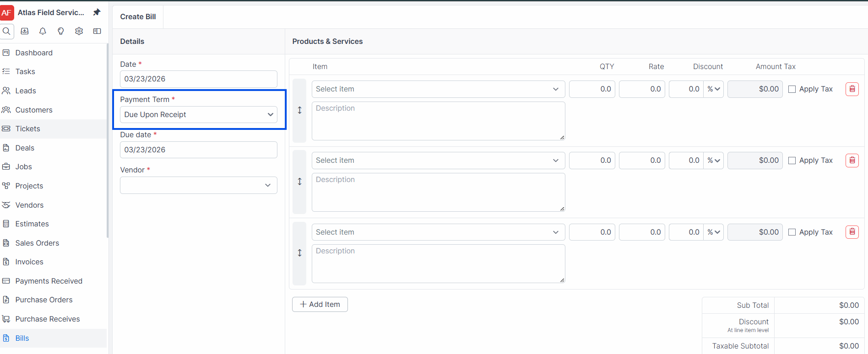
Task: Open the search icon in the sidebar header
Action: pos(6,31)
